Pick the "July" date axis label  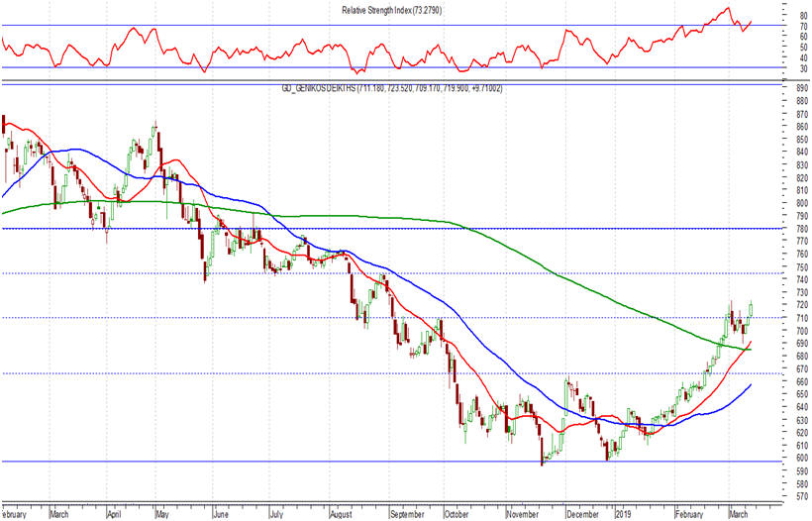pyautogui.click(x=276, y=514)
